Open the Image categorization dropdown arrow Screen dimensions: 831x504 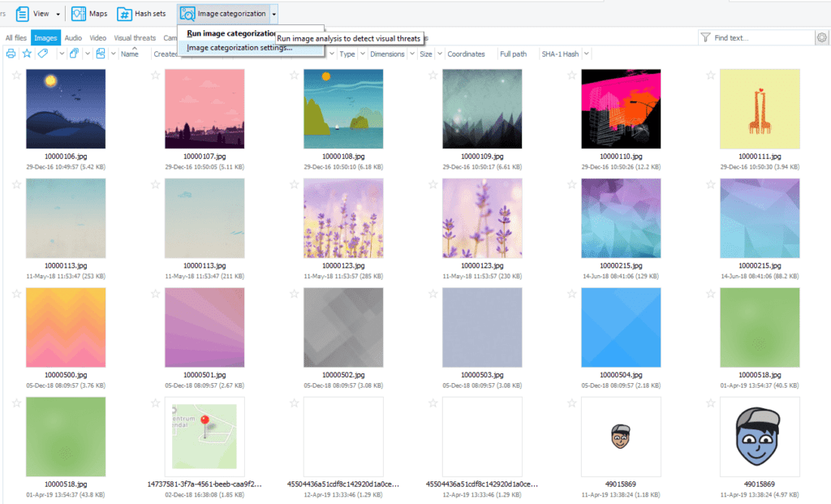[x=274, y=14]
